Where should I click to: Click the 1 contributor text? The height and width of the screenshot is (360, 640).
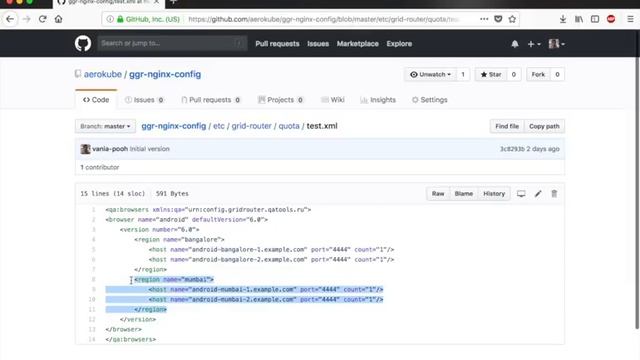100,167
